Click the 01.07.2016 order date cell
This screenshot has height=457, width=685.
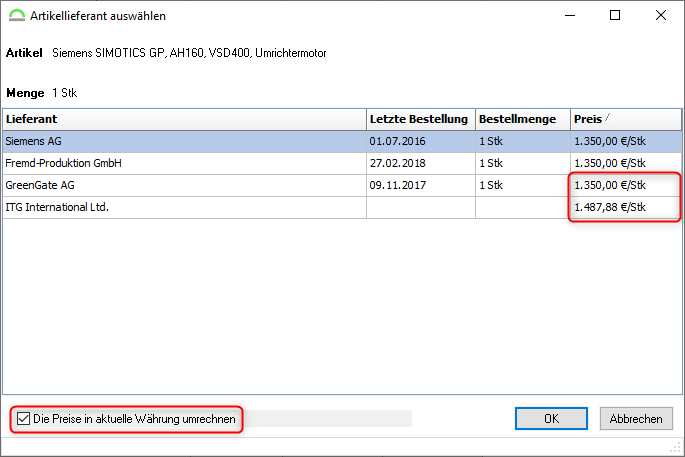point(421,142)
